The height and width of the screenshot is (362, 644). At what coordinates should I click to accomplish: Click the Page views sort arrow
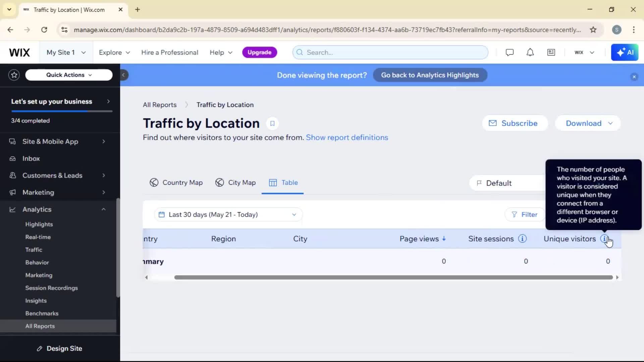coord(444,239)
